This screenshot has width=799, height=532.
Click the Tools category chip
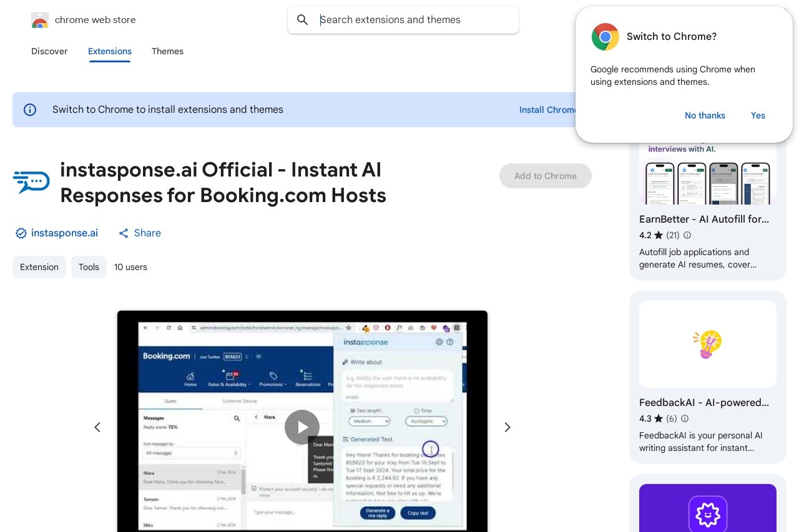click(89, 267)
